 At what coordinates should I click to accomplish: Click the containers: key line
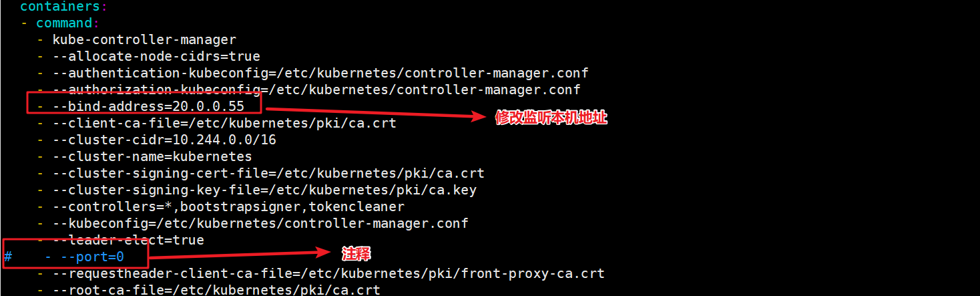(x=63, y=7)
